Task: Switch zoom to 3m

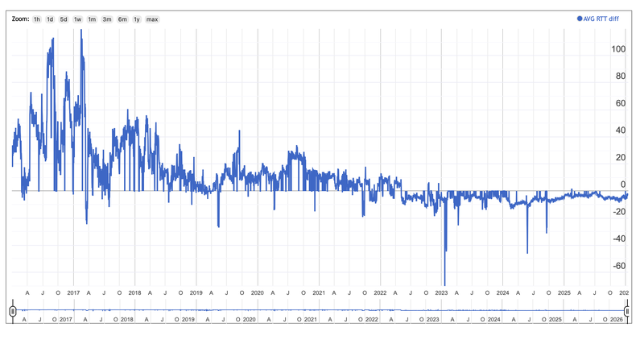Action: click(x=107, y=19)
